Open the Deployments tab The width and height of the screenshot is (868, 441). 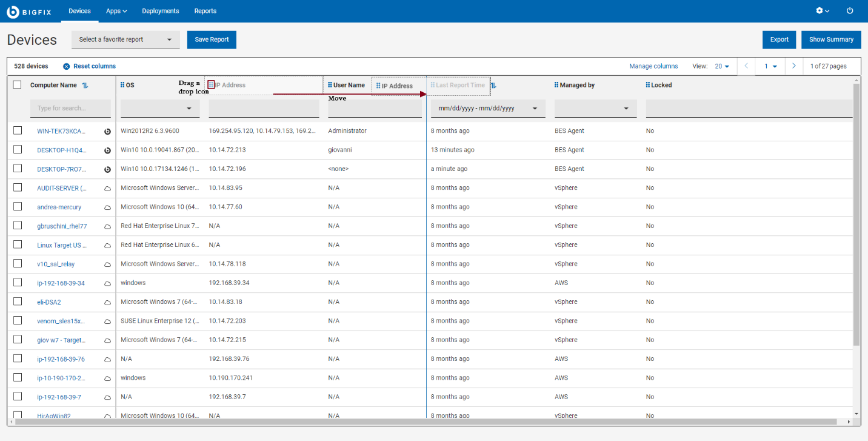(161, 11)
